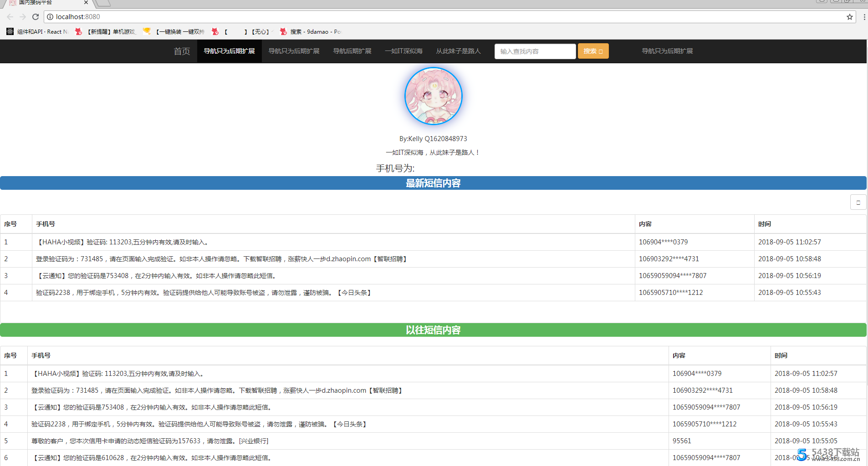
Task: Click the browser forward navigation arrow
Action: tap(23, 17)
